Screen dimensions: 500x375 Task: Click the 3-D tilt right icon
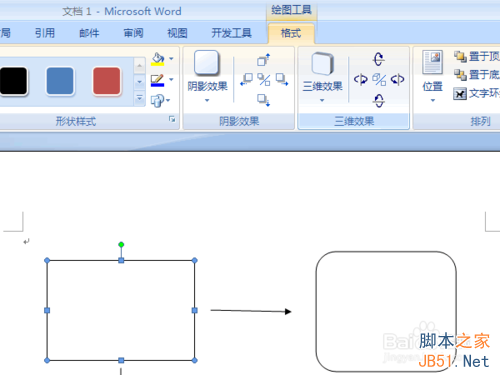pyautogui.click(x=397, y=80)
